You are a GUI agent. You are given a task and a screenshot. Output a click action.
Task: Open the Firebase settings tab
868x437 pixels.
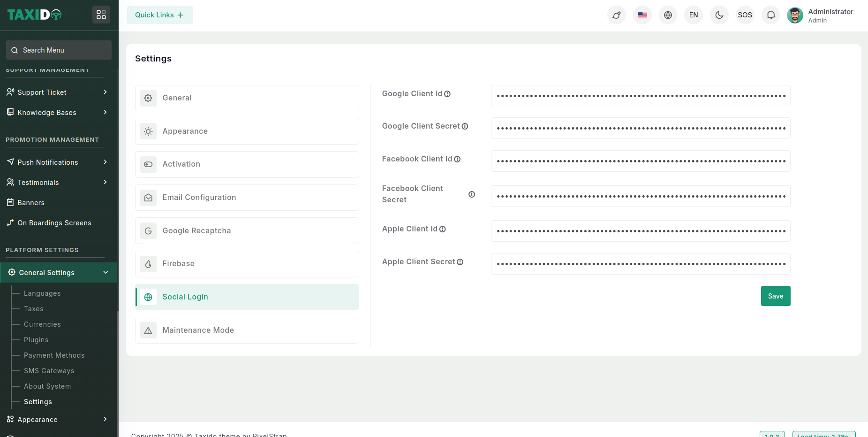pyautogui.click(x=247, y=264)
